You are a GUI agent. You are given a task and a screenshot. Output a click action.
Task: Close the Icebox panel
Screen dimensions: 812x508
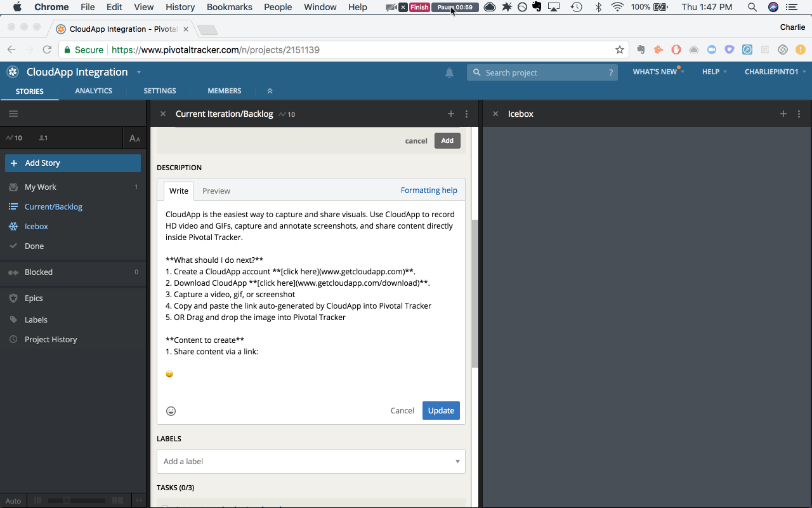coord(495,114)
